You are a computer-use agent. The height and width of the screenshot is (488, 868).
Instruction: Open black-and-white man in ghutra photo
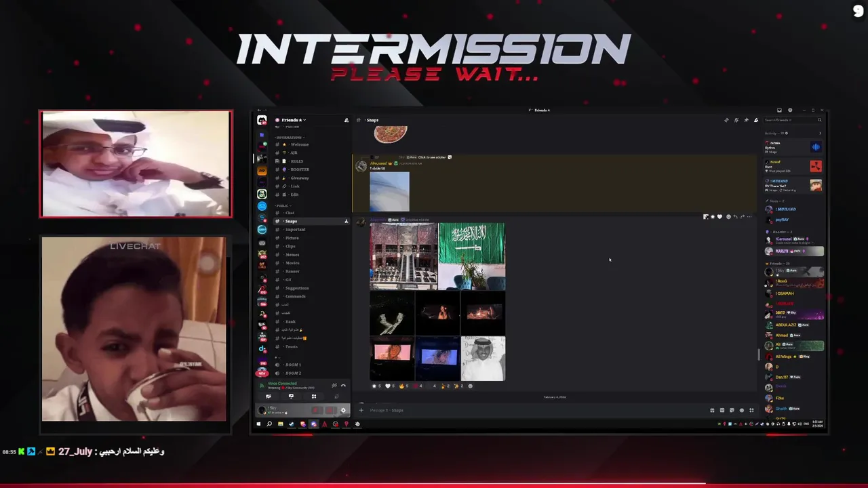point(483,359)
